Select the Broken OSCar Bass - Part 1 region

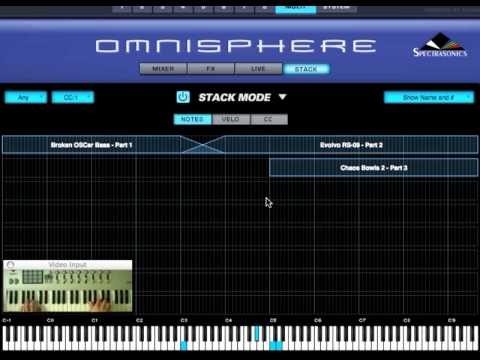click(x=91, y=145)
